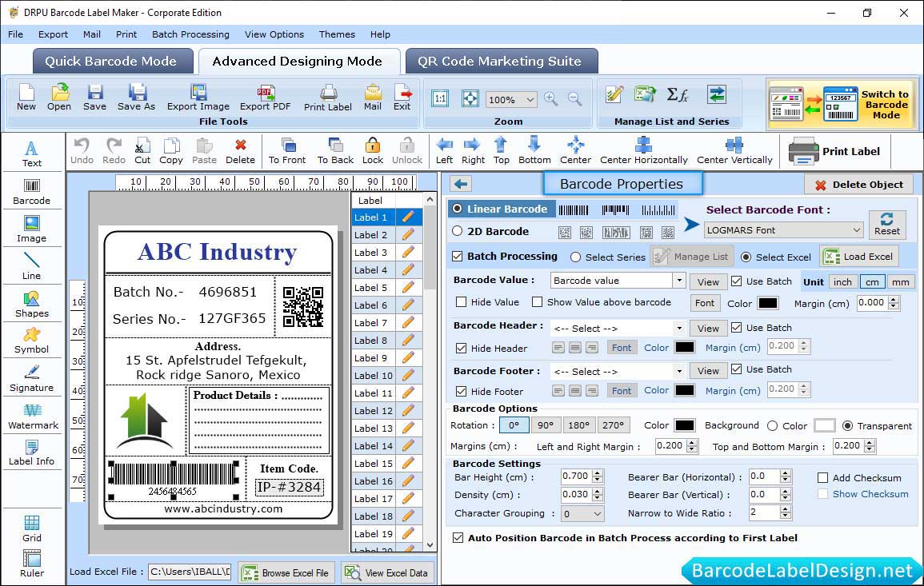This screenshot has height=586, width=924.
Task: Click the 1:1 actual size icon
Action: pyautogui.click(x=440, y=99)
